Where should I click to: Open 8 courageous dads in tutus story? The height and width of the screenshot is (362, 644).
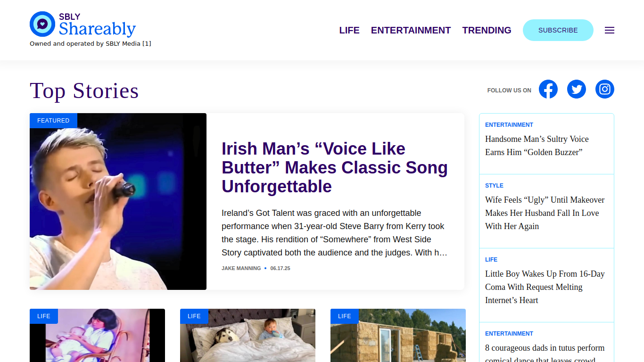[545, 352]
